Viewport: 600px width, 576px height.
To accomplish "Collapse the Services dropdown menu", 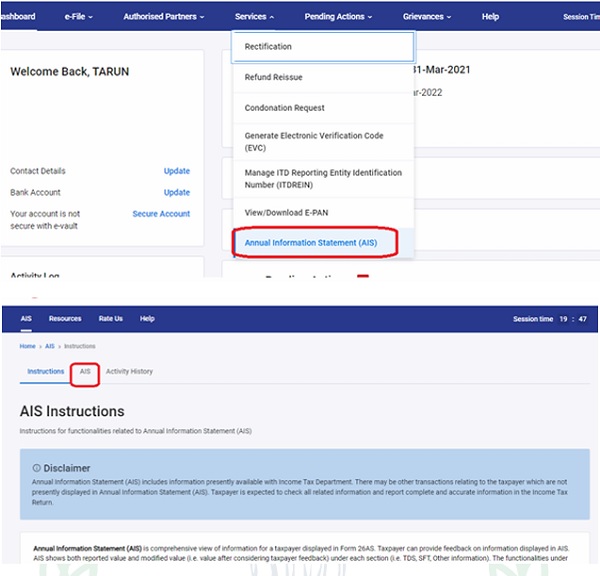I will tap(254, 16).
